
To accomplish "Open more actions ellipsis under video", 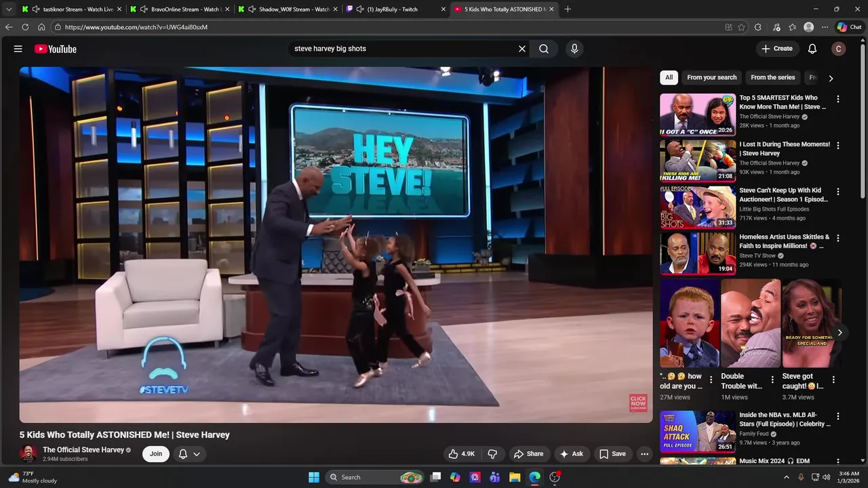I will 645,454.
